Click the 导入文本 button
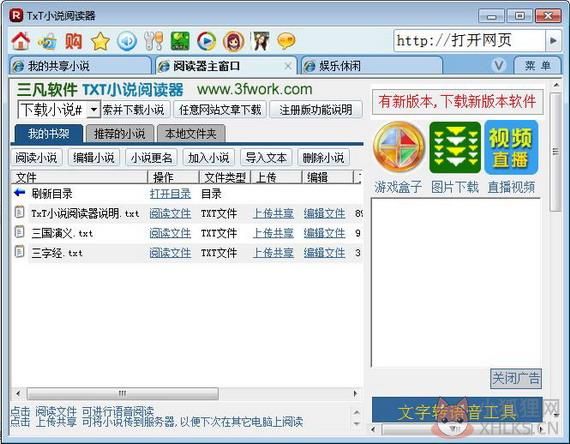Viewport: 570px width, 444px height. pyautogui.click(x=266, y=158)
